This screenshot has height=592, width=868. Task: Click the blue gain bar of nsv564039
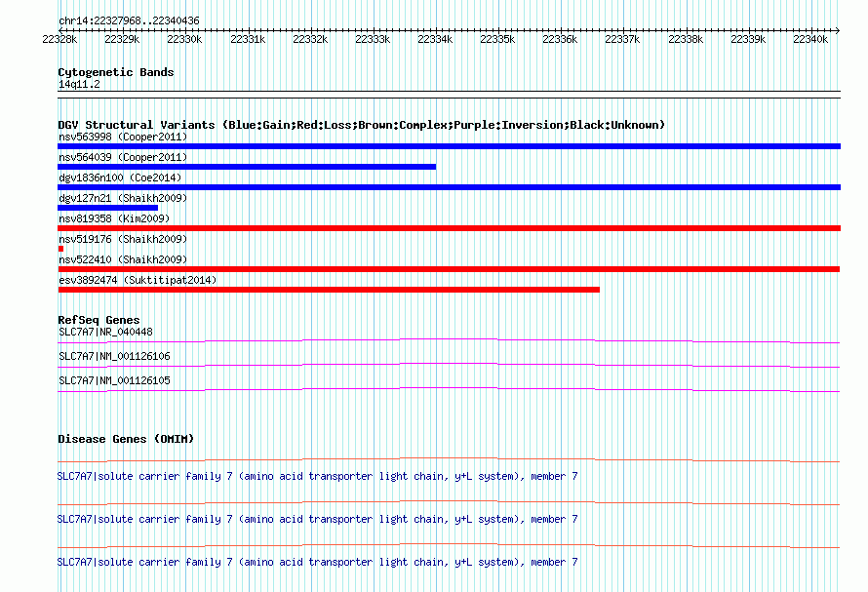tap(247, 167)
